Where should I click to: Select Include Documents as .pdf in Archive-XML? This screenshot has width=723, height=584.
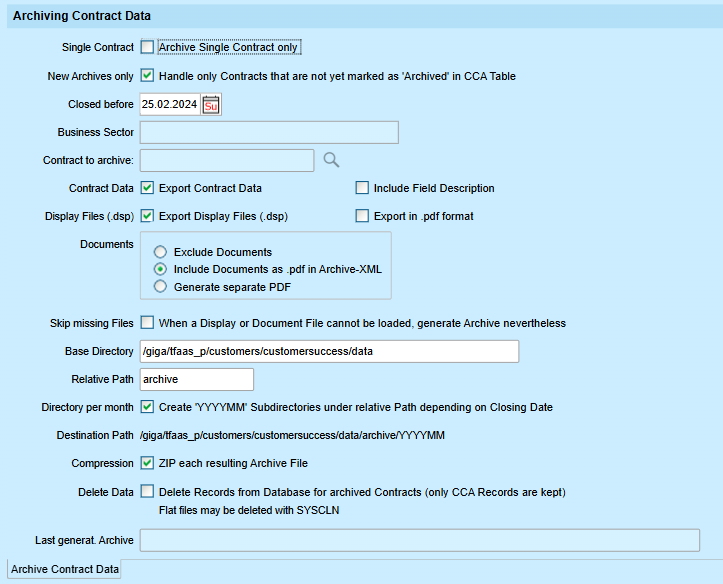point(160,269)
